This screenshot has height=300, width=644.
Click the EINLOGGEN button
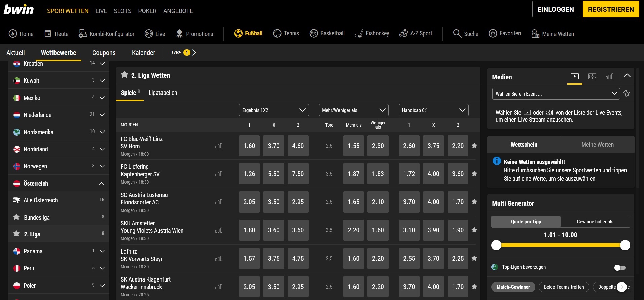556,9
